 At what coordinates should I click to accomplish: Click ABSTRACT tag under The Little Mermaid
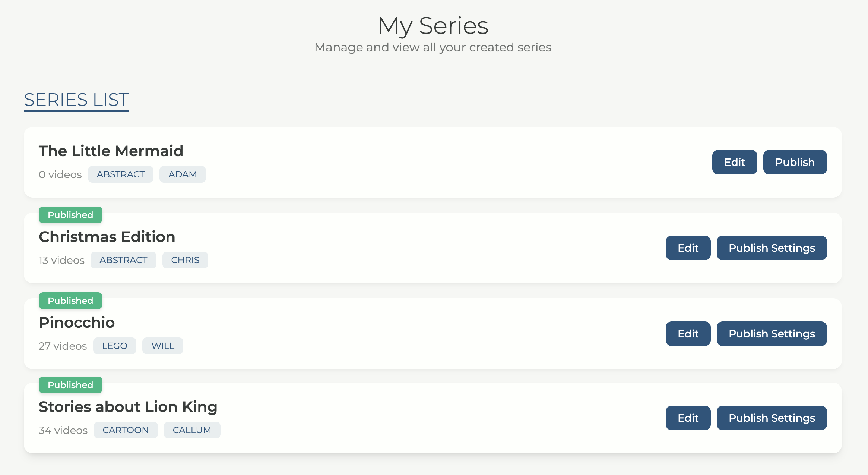pos(120,174)
